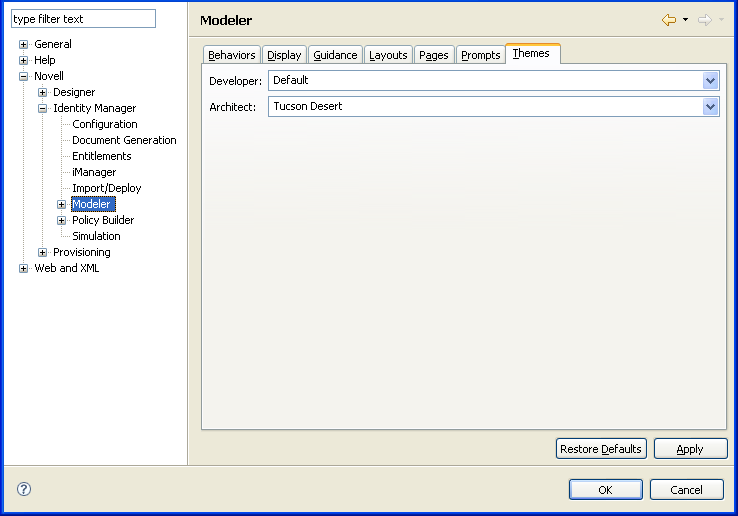The image size is (738, 516).
Task: Switch to the Display tab
Action: click(x=284, y=55)
